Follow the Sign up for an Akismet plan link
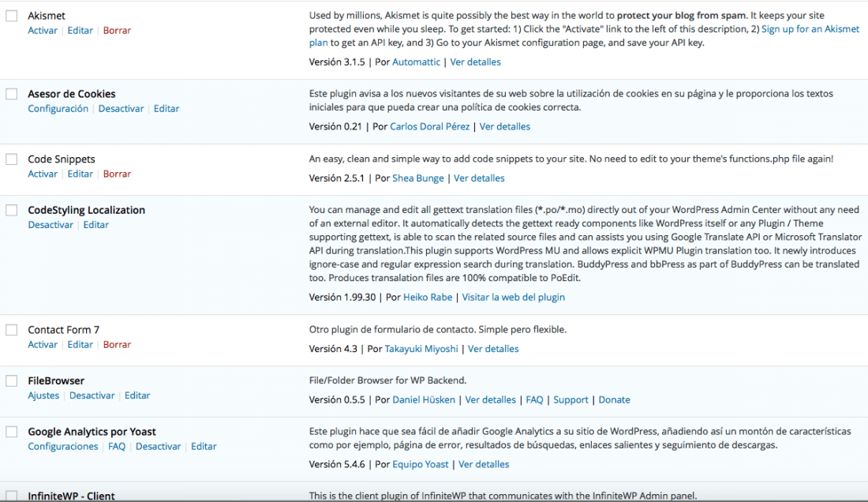The height and width of the screenshot is (502, 868). coord(810,28)
